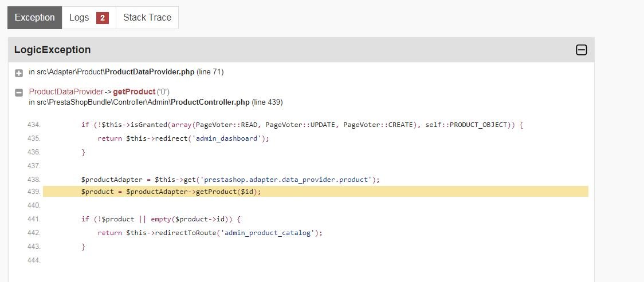Click highlighted code line 439
Viewport: 644px width, 282px height.
click(316, 192)
